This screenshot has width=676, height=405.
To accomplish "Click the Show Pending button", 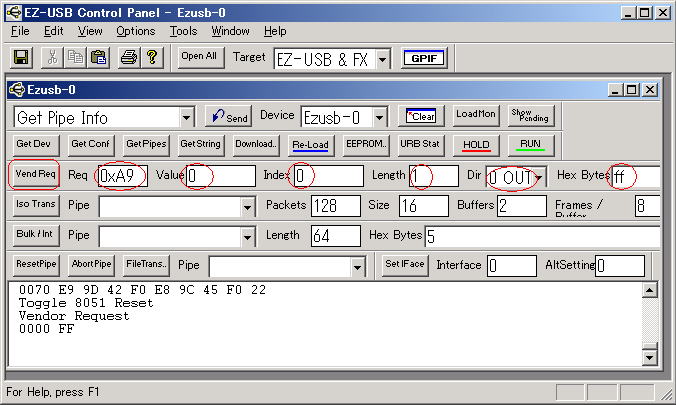I will point(530,116).
